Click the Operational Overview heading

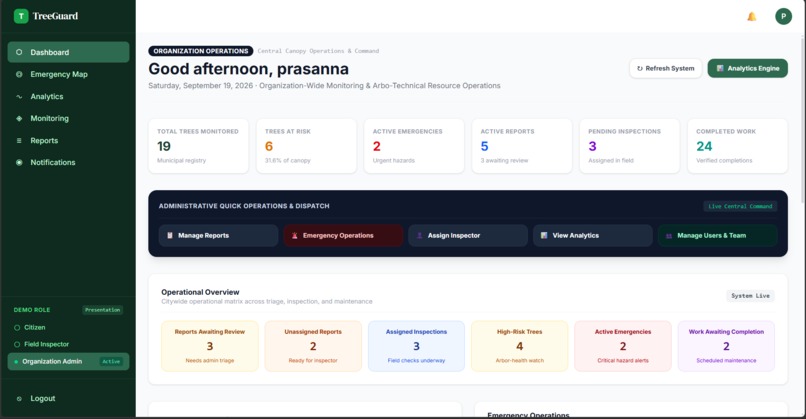[x=200, y=292]
